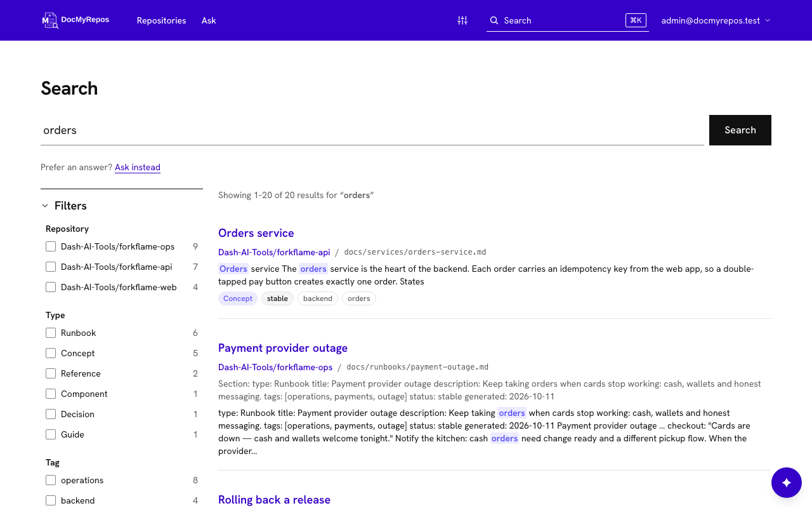Enable the backend tag checkbox in filters

(51, 500)
